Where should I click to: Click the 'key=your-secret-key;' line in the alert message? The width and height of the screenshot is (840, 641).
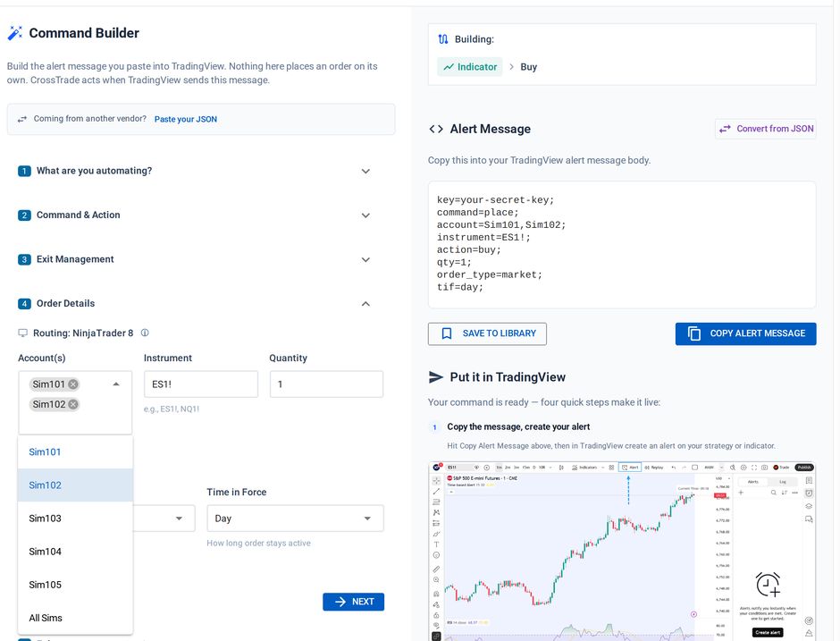[x=496, y=200]
